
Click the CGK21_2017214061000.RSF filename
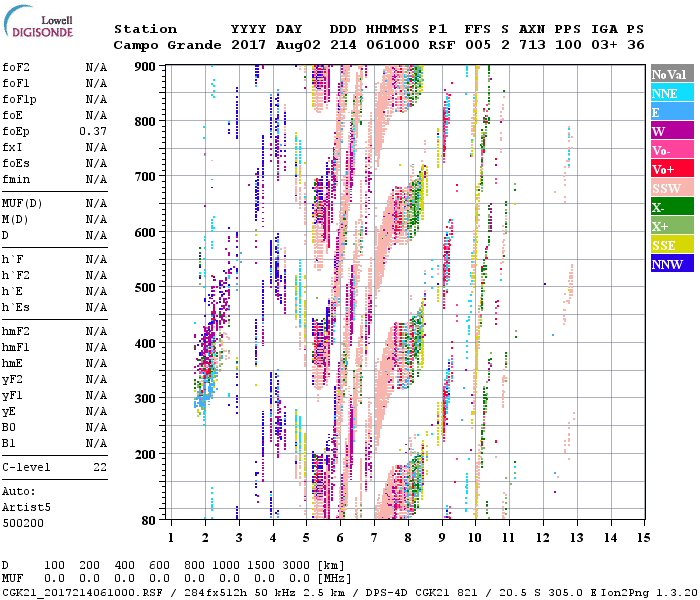pos(83,593)
